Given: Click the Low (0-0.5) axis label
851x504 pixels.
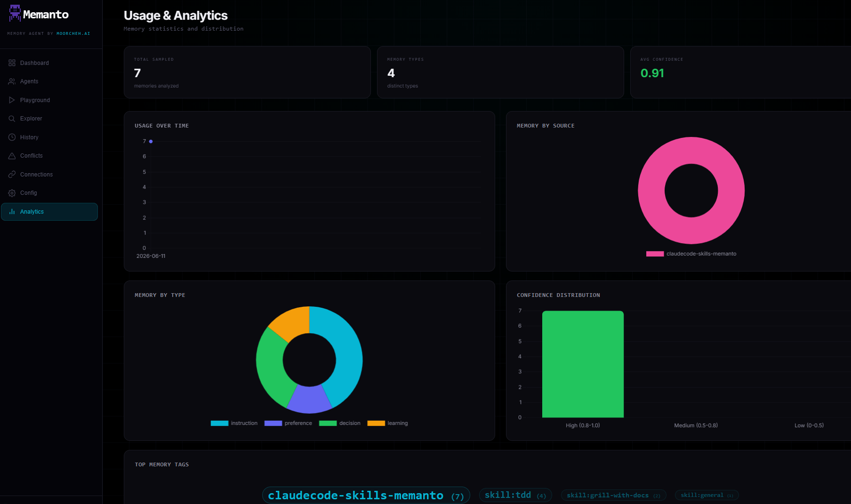Looking at the screenshot, I should coord(809,425).
